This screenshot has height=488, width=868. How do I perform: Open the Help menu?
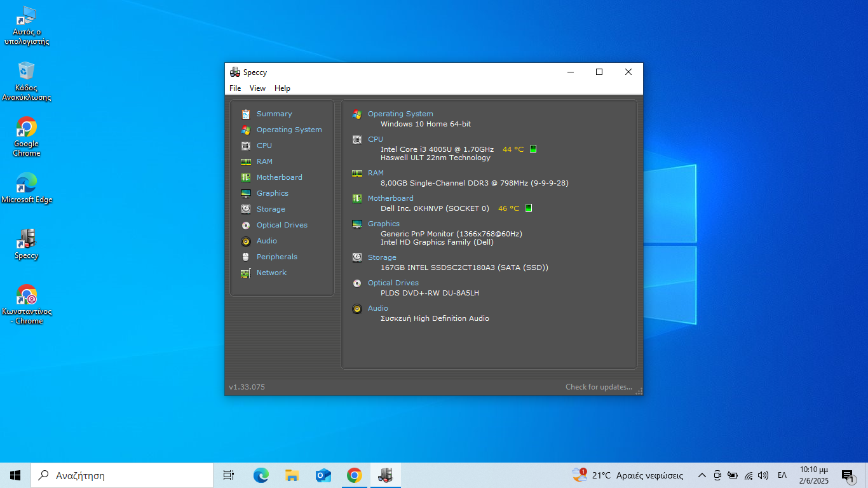tap(282, 88)
